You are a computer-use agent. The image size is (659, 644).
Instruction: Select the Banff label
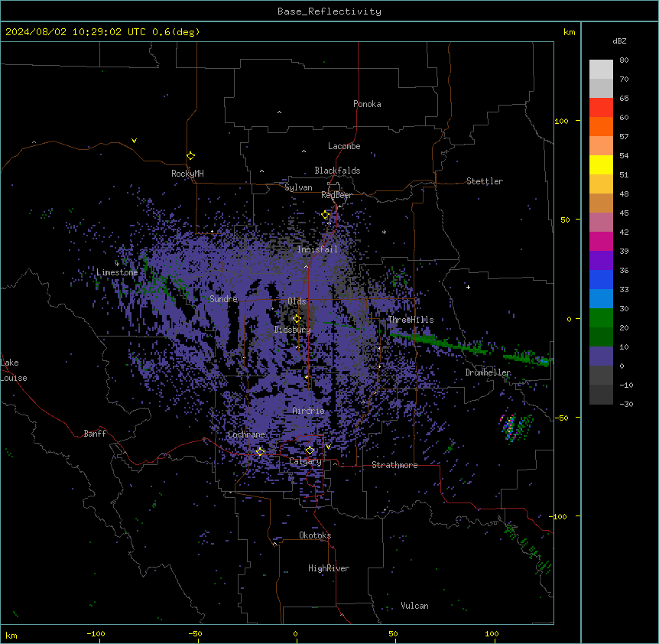pos(95,434)
